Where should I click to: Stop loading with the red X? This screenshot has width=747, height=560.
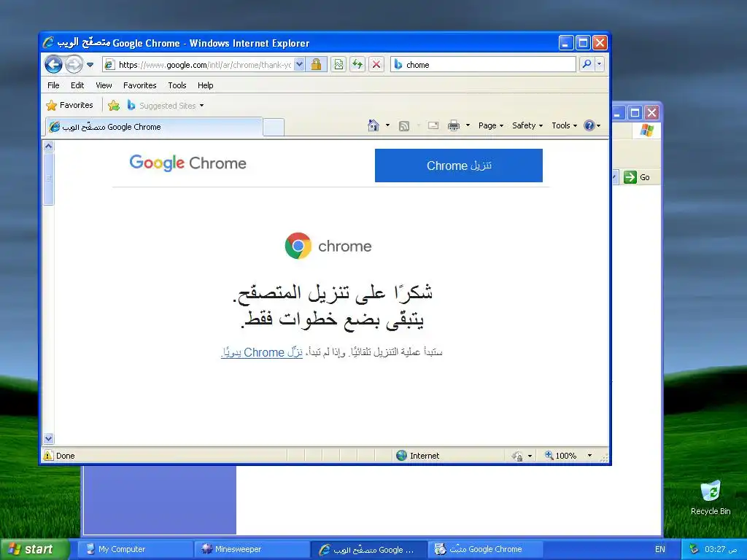[376, 65]
